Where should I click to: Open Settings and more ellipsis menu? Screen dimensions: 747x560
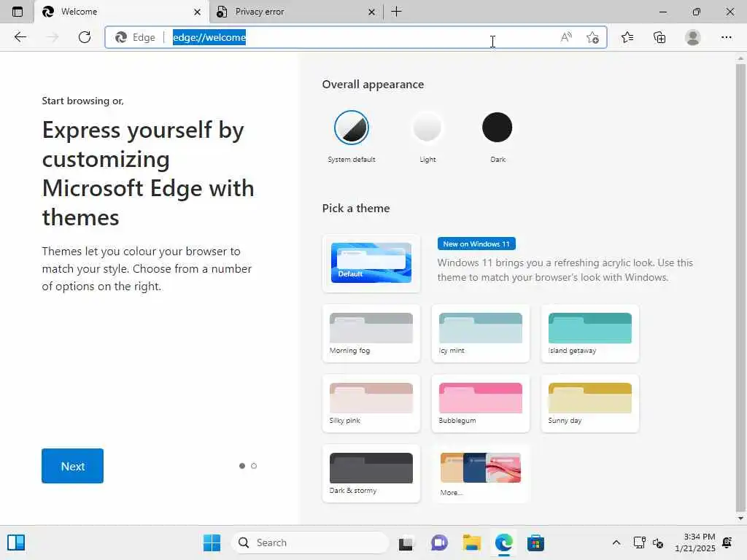click(726, 37)
